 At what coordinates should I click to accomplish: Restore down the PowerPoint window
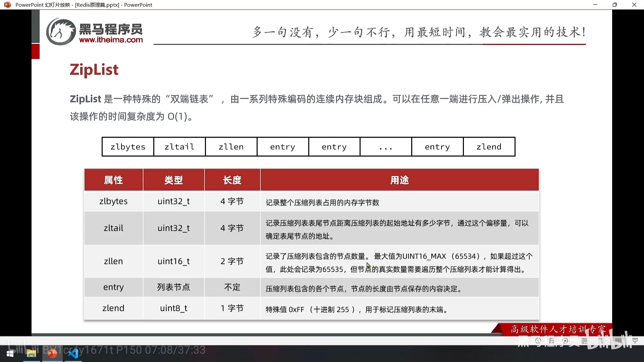pos(614,5)
